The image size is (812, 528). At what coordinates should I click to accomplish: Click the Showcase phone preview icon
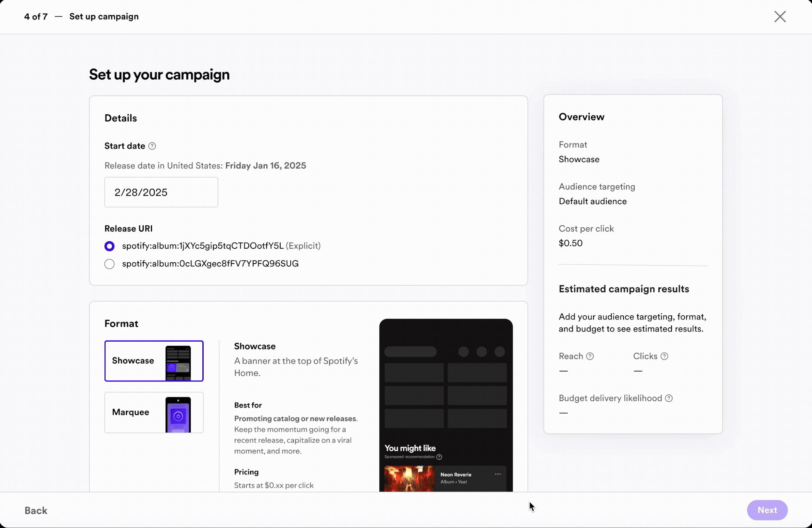[x=178, y=363]
